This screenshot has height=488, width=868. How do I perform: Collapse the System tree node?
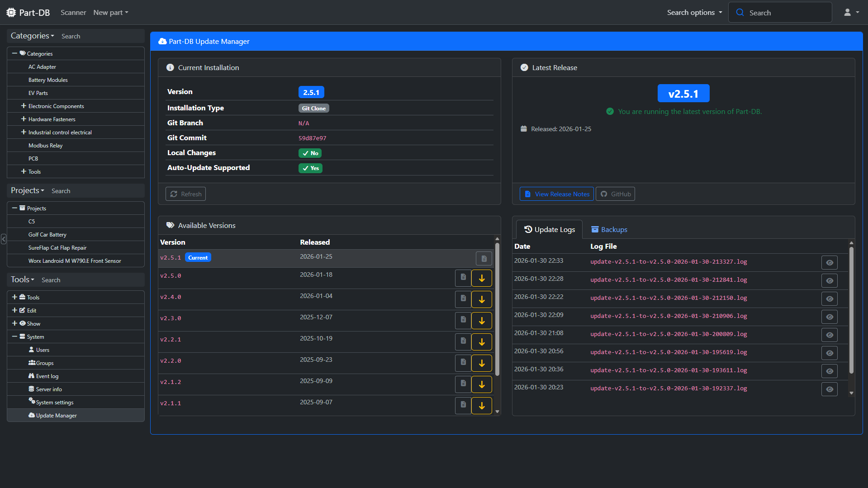click(x=14, y=336)
